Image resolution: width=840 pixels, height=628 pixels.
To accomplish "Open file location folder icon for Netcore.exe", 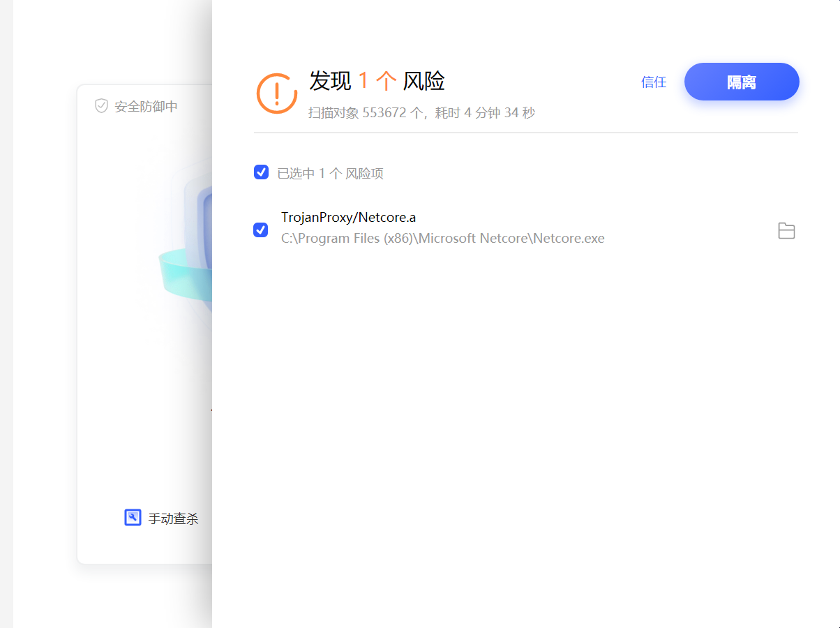I will (x=786, y=230).
